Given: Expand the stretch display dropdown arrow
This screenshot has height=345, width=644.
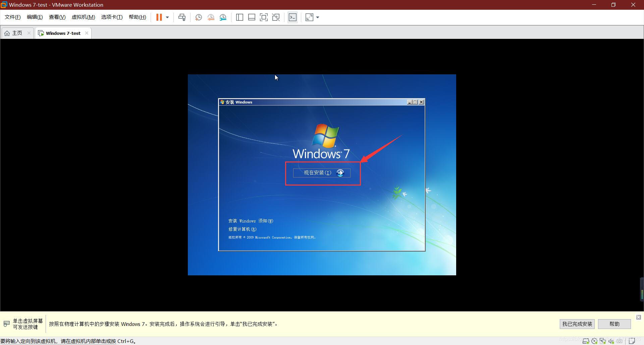Looking at the screenshot, I should 318,17.
